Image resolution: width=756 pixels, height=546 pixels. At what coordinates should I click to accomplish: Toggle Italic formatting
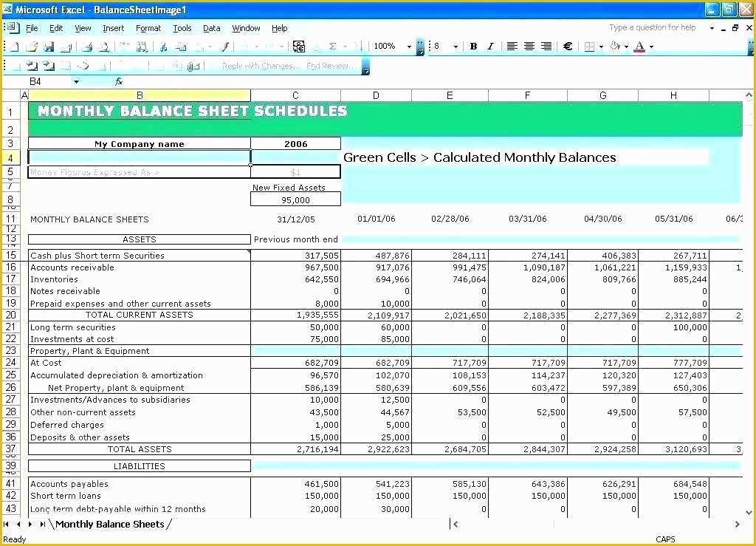490,47
